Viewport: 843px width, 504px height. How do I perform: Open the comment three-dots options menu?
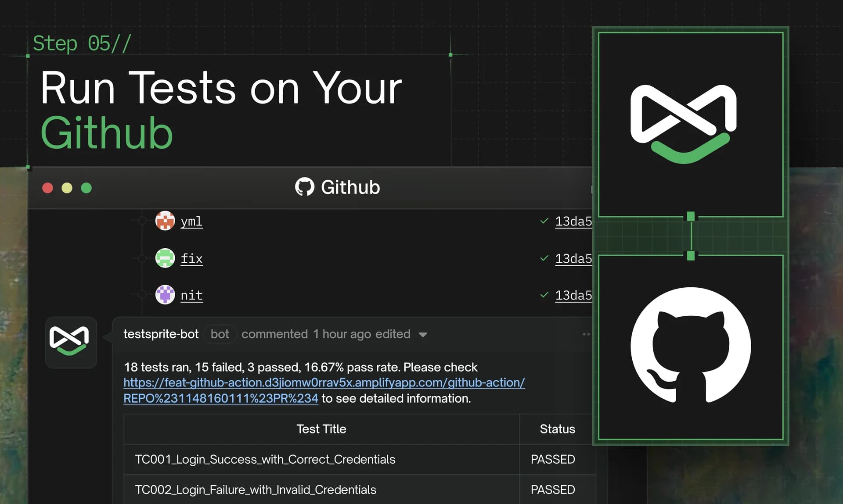point(586,334)
